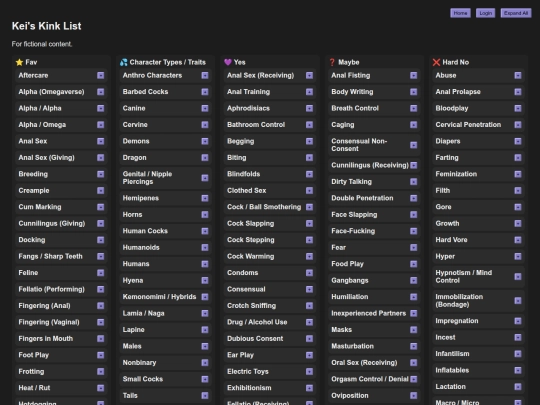Open the Login page
Image resolution: width=540 pixels, height=405 pixels.
pyautogui.click(x=486, y=13)
